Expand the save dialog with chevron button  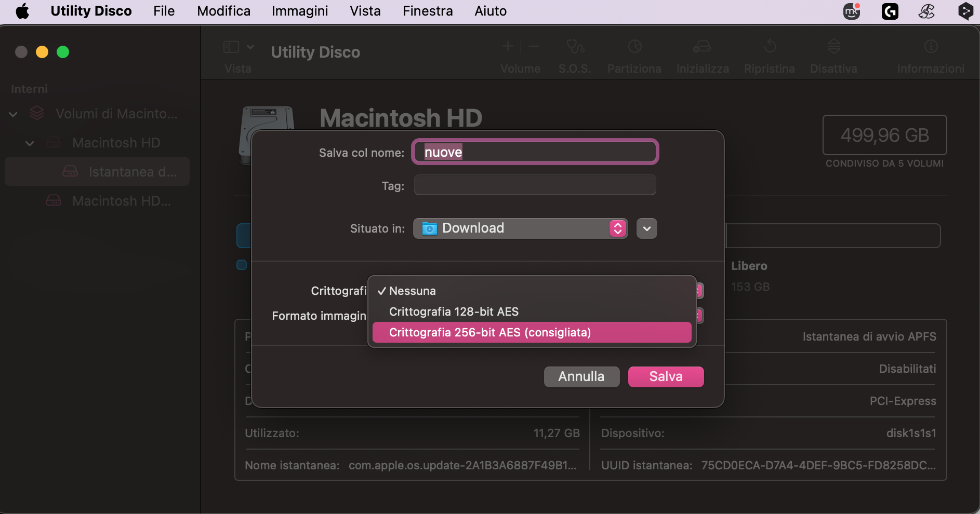tap(647, 228)
